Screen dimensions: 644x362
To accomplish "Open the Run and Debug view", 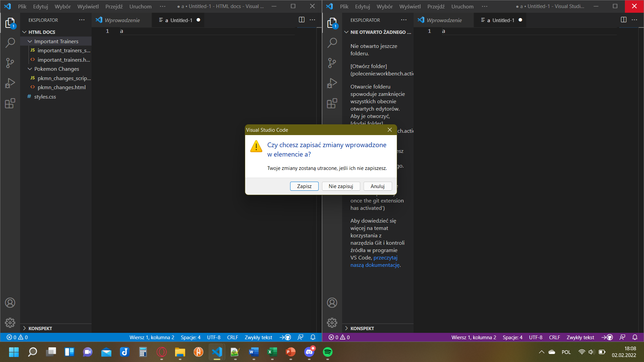I will click(x=10, y=83).
